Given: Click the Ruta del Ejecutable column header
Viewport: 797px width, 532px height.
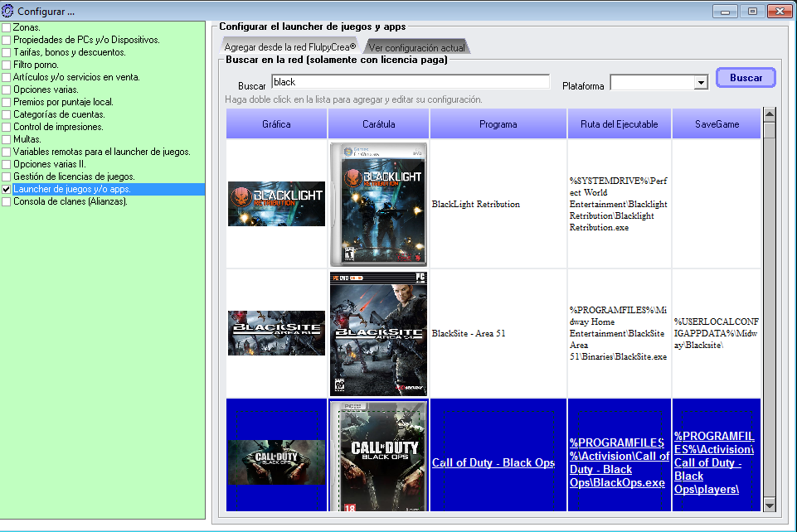Looking at the screenshot, I should tap(619, 123).
